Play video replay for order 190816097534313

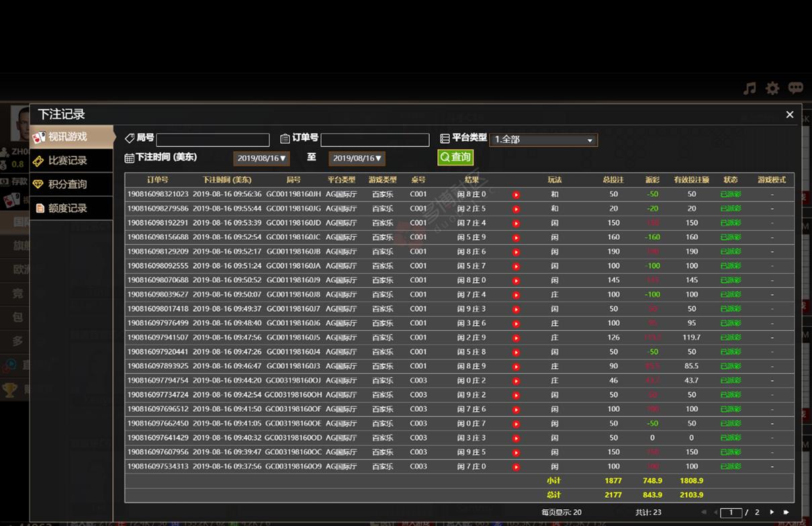(516, 467)
